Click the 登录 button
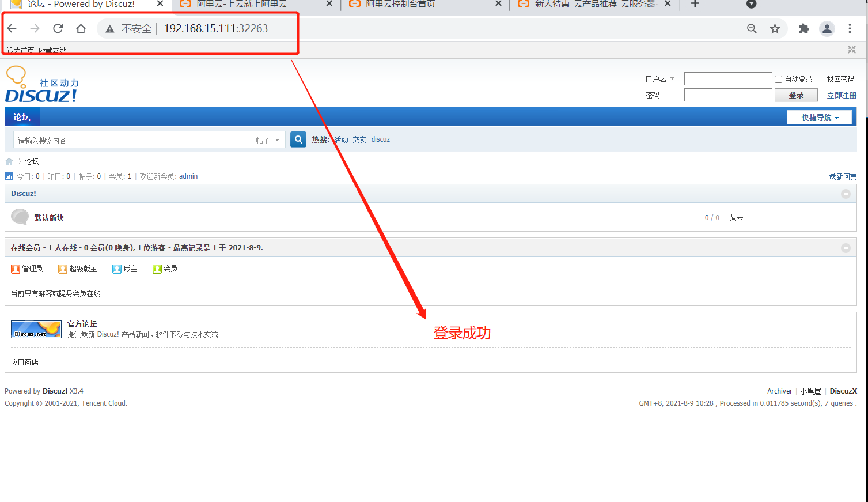The image size is (868, 502). (796, 95)
